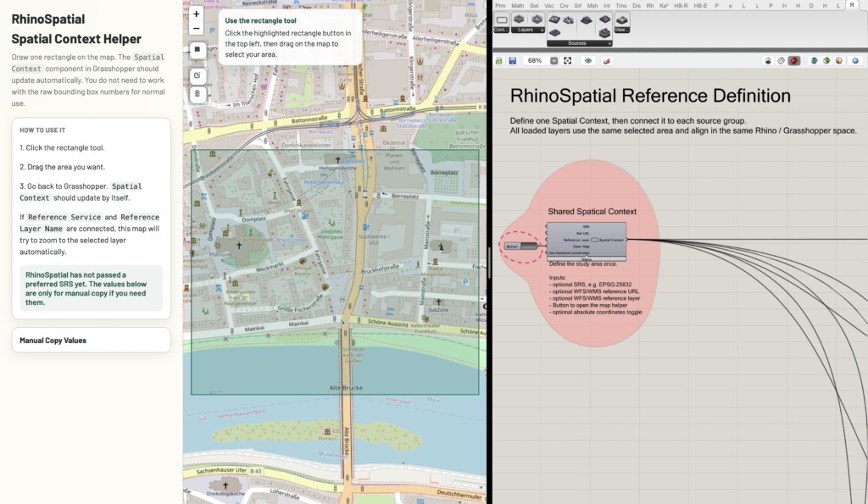The width and height of the screenshot is (868, 504).
Task: Click 'Use the rectangle tool' hint title
Action: tap(260, 20)
